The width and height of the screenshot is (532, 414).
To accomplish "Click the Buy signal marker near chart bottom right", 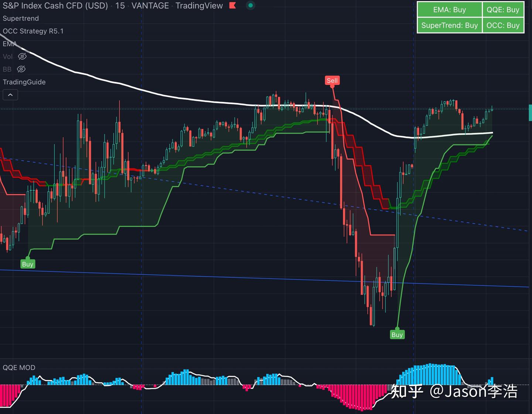I will click(397, 335).
